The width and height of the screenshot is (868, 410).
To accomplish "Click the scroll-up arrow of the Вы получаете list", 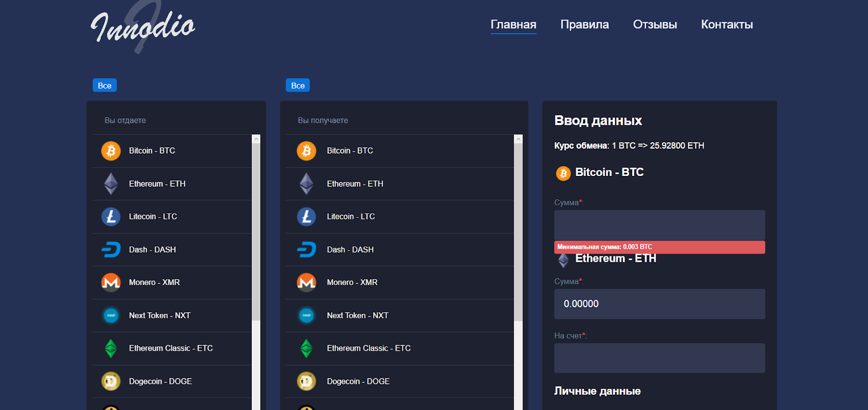I will click(x=518, y=139).
